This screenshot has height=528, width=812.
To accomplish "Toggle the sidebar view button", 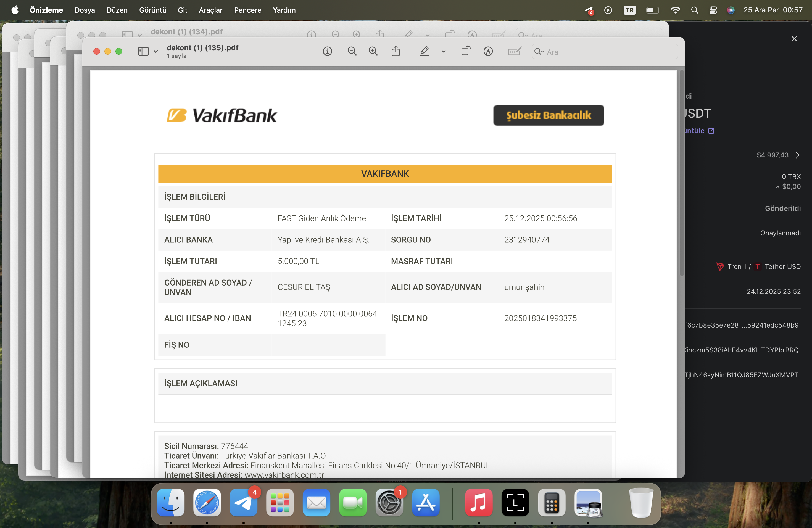I will coord(143,52).
